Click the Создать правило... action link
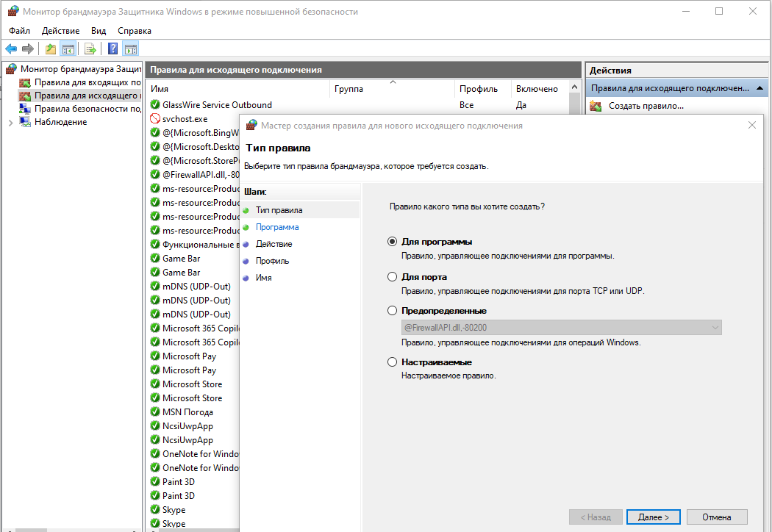The height and width of the screenshot is (532, 772). pos(646,106)
